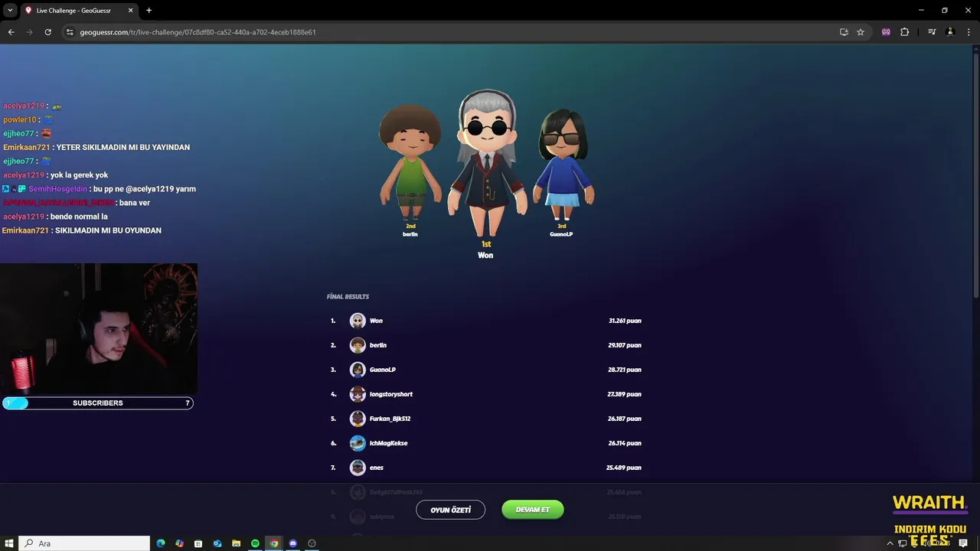Open Discord from the taskbar
980x551 pixels.
tap(292, 543)
